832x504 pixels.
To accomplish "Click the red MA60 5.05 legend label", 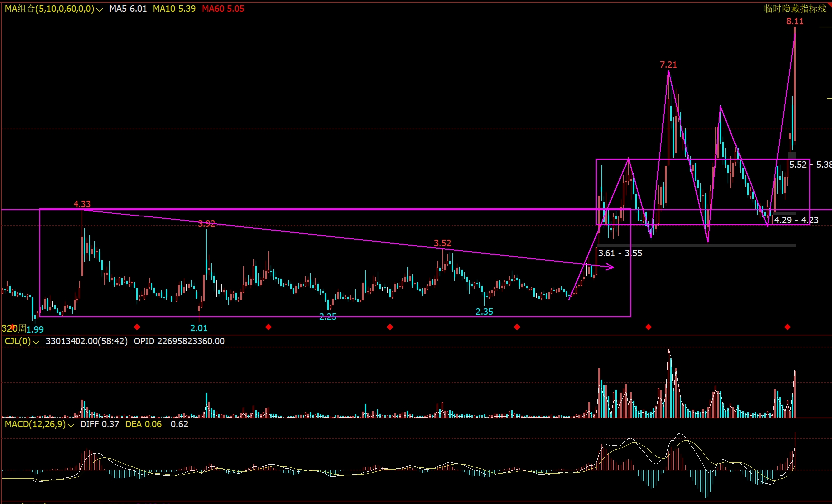I will [223, 9].
